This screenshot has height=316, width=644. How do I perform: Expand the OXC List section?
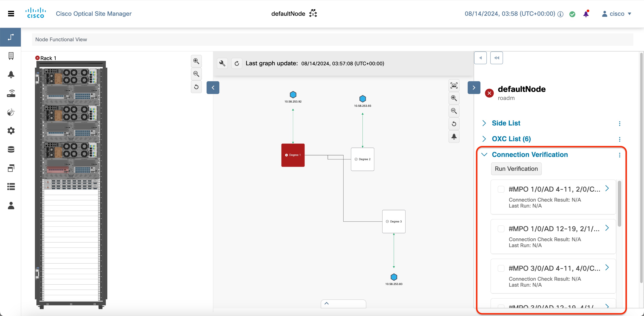coord(484,139)
